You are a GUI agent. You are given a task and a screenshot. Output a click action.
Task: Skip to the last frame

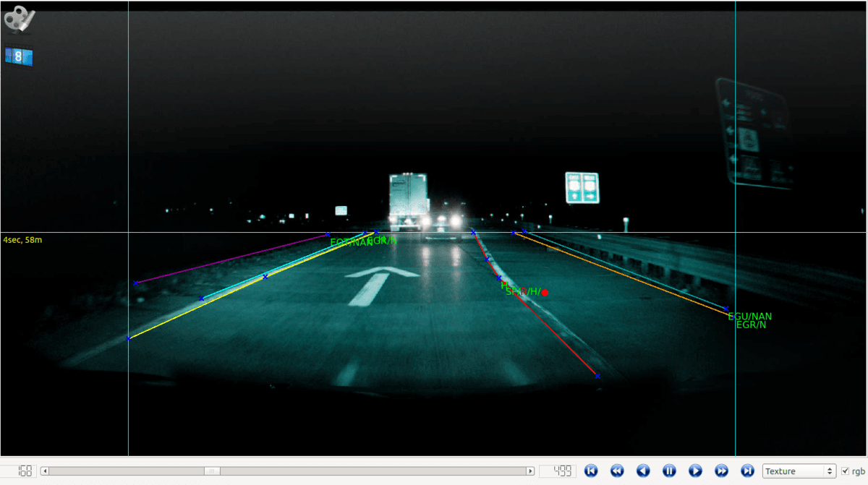click(748, 471)
